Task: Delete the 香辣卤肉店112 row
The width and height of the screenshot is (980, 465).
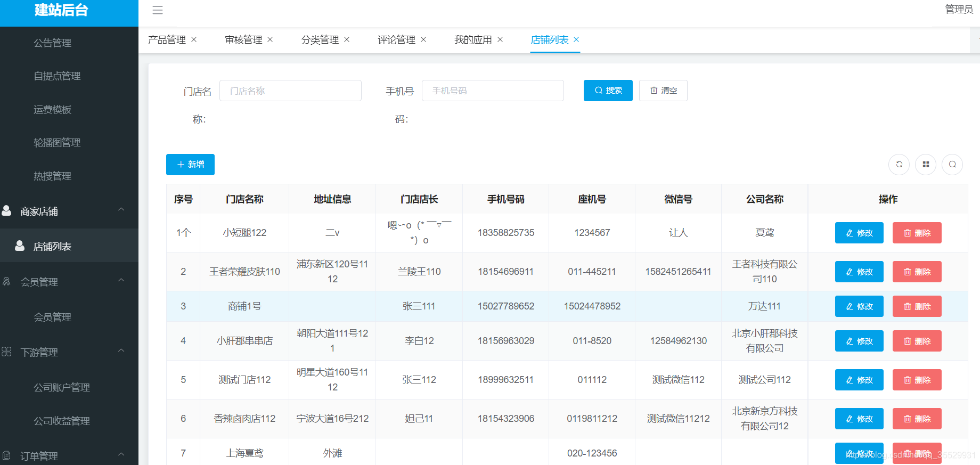Action: click(x=917, y=419)
